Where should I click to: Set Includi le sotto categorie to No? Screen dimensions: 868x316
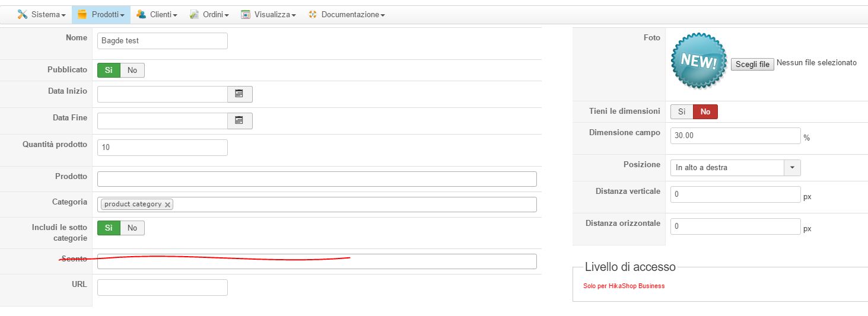point(132,228)
